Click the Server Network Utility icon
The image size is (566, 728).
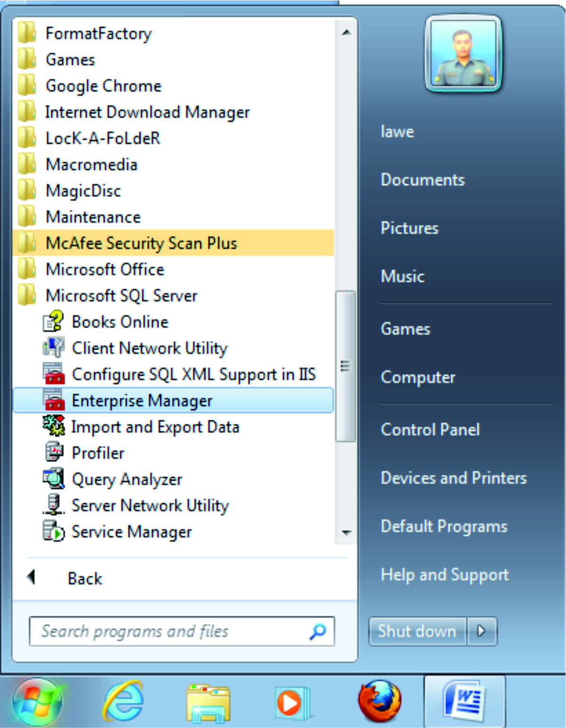tap(53, 505)
